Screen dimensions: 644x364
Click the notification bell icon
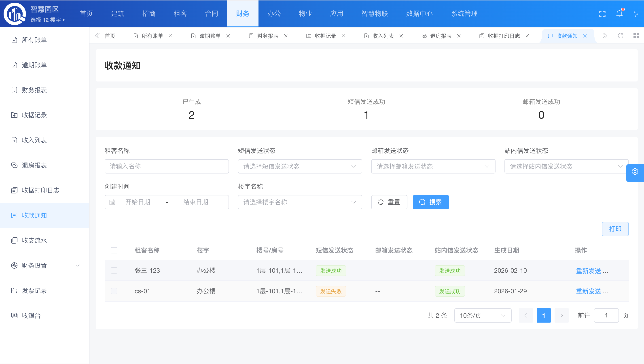point(619,14)
